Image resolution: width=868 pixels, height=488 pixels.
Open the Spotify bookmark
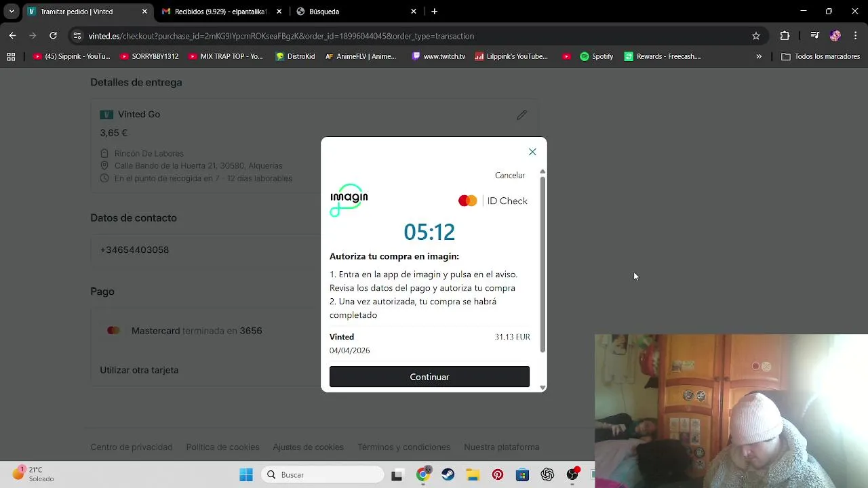596,57
